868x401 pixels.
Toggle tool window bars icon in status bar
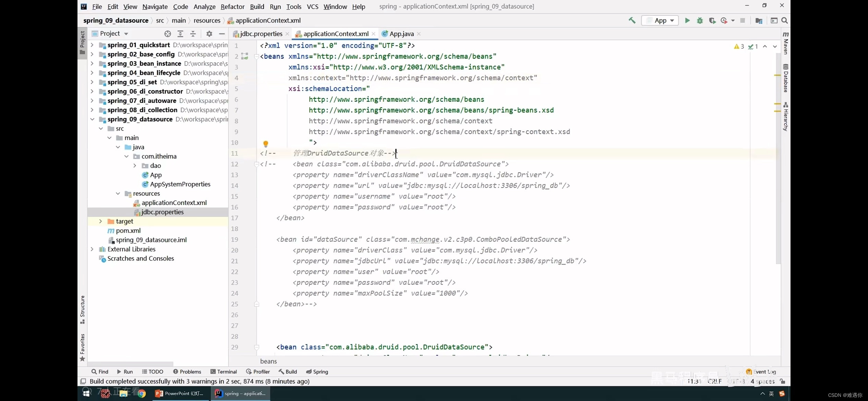tap(83, 381)
